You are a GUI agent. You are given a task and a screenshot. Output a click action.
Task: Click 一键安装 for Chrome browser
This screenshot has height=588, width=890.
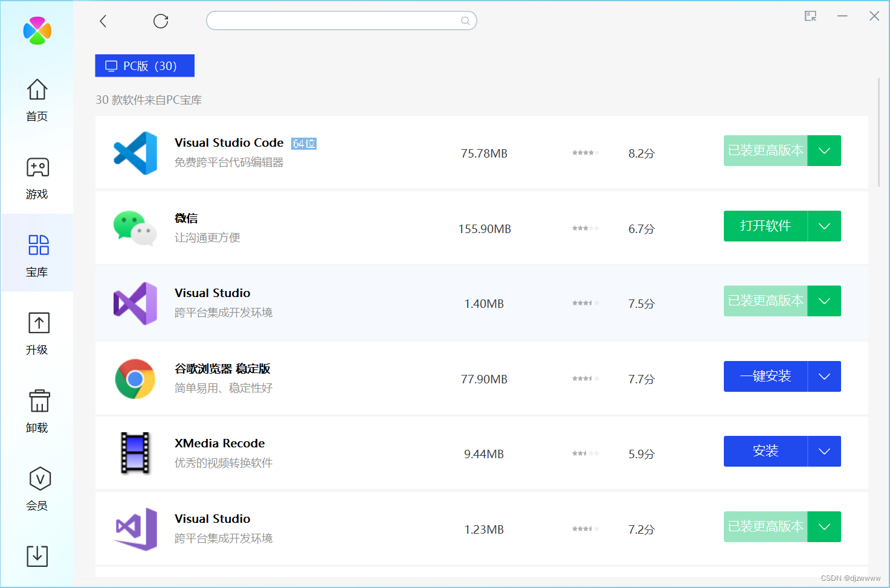point(766,377)
